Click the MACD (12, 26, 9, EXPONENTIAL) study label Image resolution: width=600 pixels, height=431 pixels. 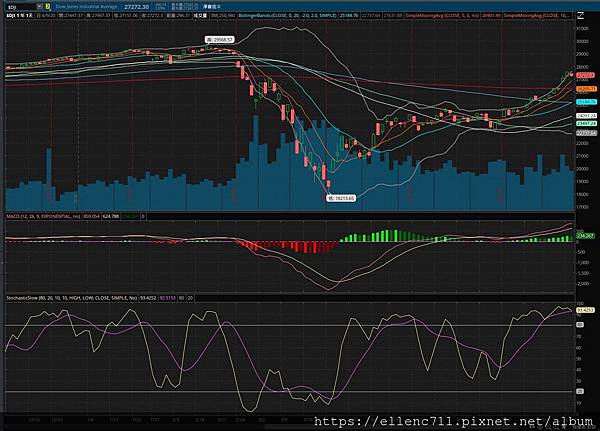[43, 216]
